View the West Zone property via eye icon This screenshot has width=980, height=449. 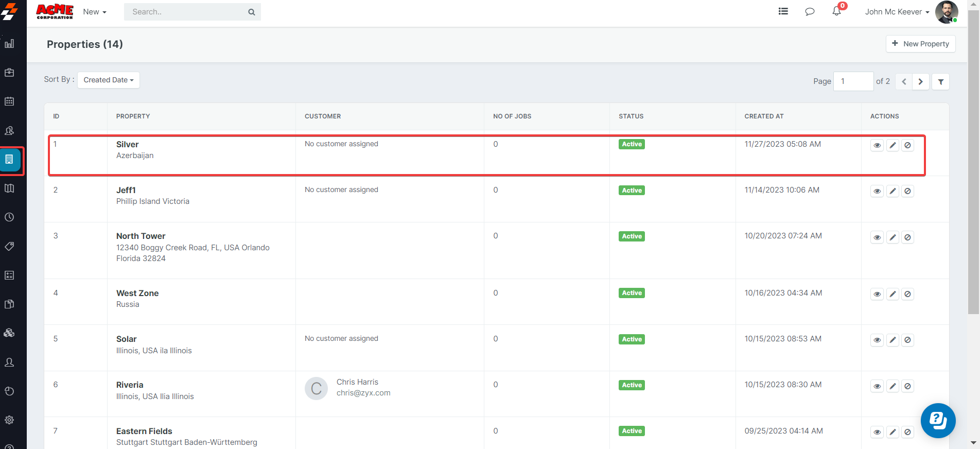point(877,294)
